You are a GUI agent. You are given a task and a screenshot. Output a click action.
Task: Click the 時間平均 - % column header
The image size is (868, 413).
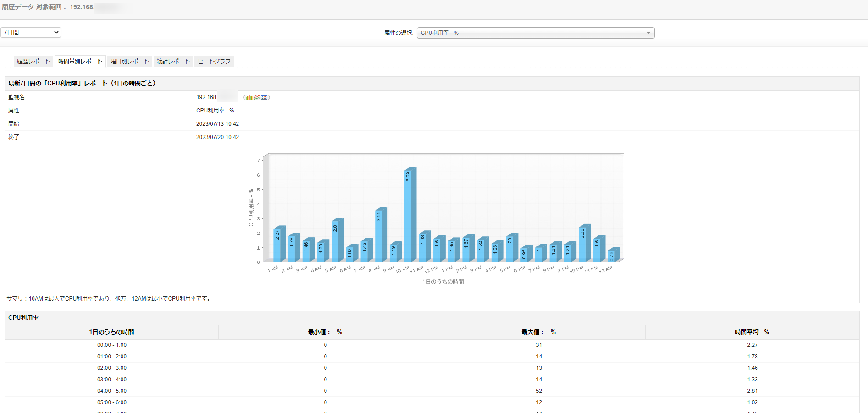[752, 332]
